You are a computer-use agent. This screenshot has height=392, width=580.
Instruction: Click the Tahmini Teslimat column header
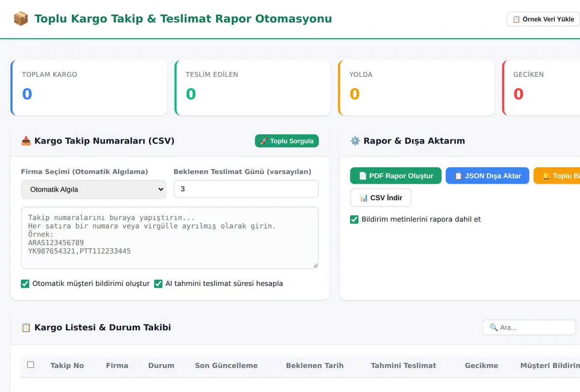click(x=404, y=365)
